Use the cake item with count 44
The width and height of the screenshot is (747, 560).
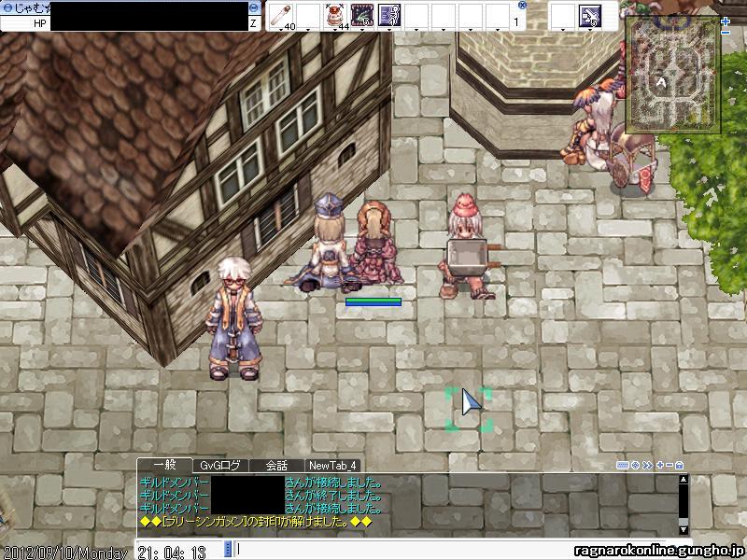(335, 15)
